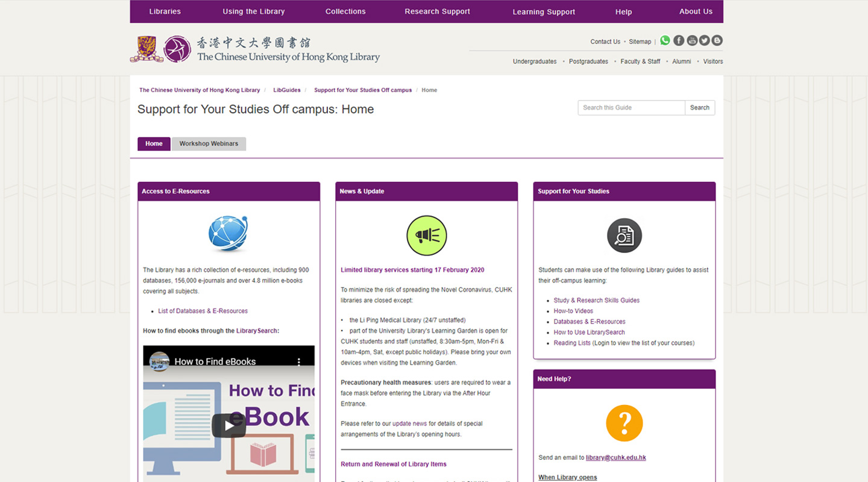Screen dimensions: 868x482
Task: Open the Reading Lists link
Action: click(572, 343)
